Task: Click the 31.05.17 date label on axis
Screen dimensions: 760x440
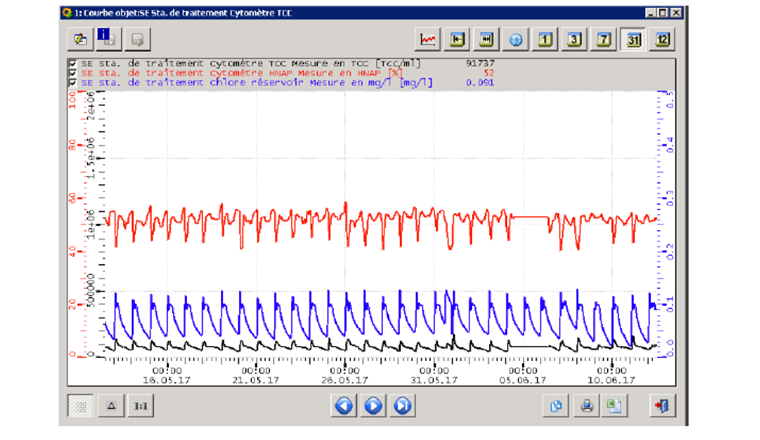Action: coord(434,380)
